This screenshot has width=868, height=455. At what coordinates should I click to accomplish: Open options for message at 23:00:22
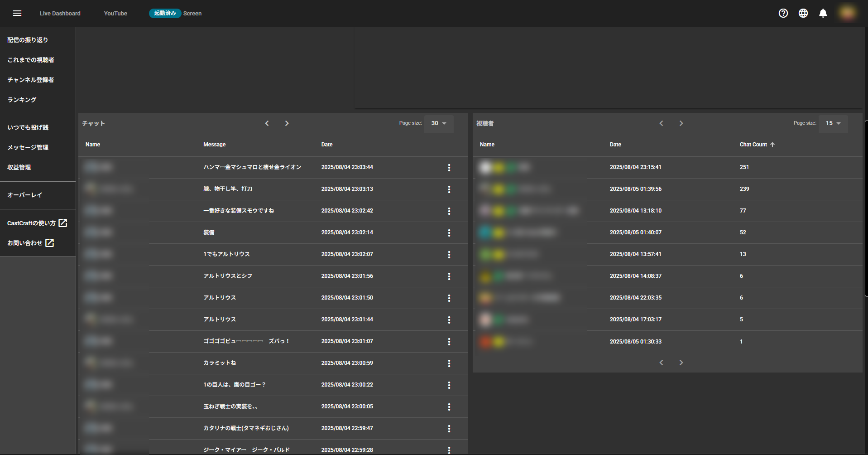(x=449, y=385)
